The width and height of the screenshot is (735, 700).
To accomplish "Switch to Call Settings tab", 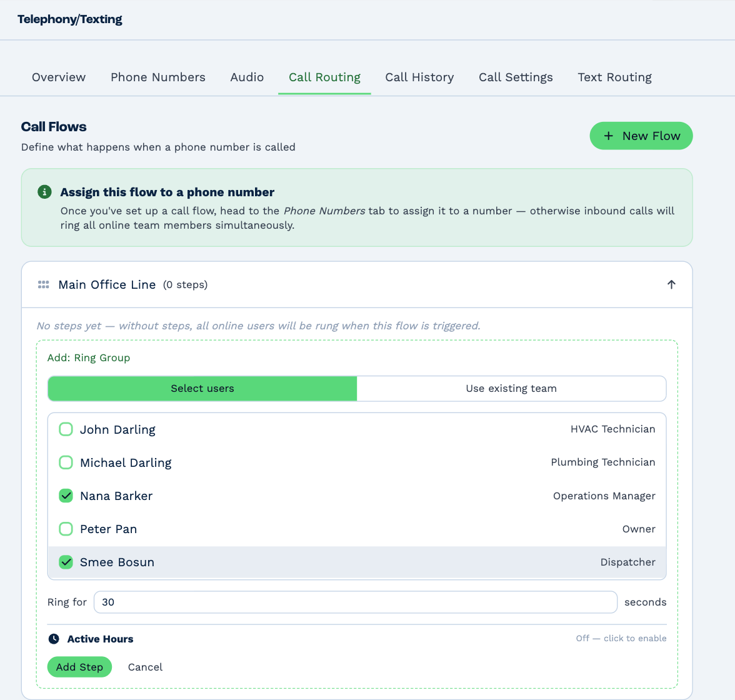I will 516,77.
